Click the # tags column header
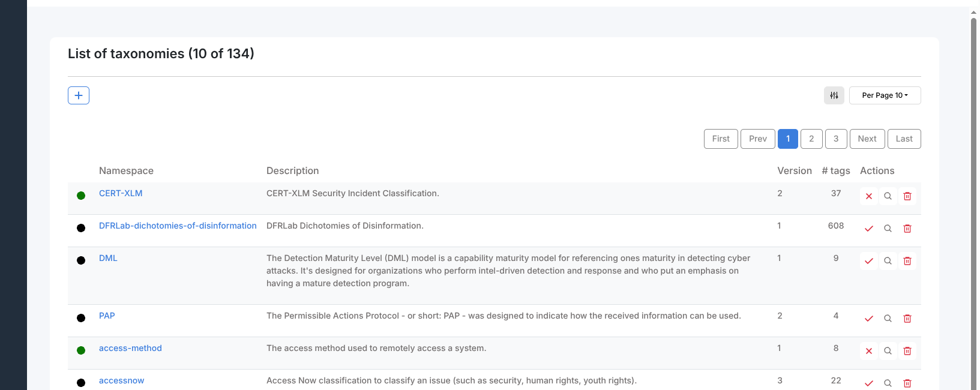Screen dimensions: 980x390 [836, 170]
